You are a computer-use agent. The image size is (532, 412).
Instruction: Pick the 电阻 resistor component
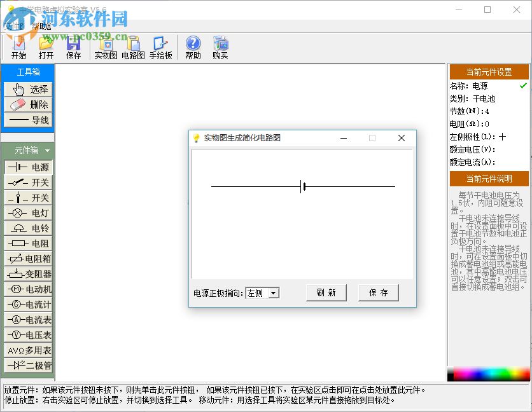(29, 244)
